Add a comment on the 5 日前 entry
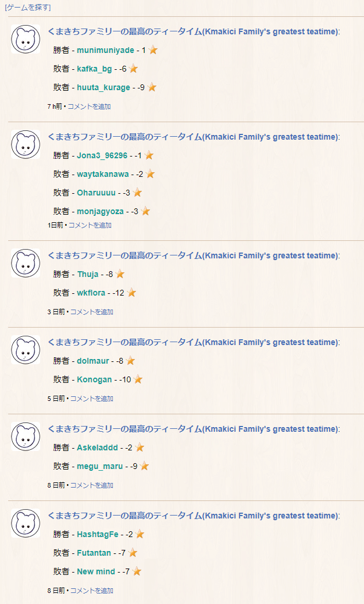This screenshot has width=364, height=604. [x=92, y=399]
